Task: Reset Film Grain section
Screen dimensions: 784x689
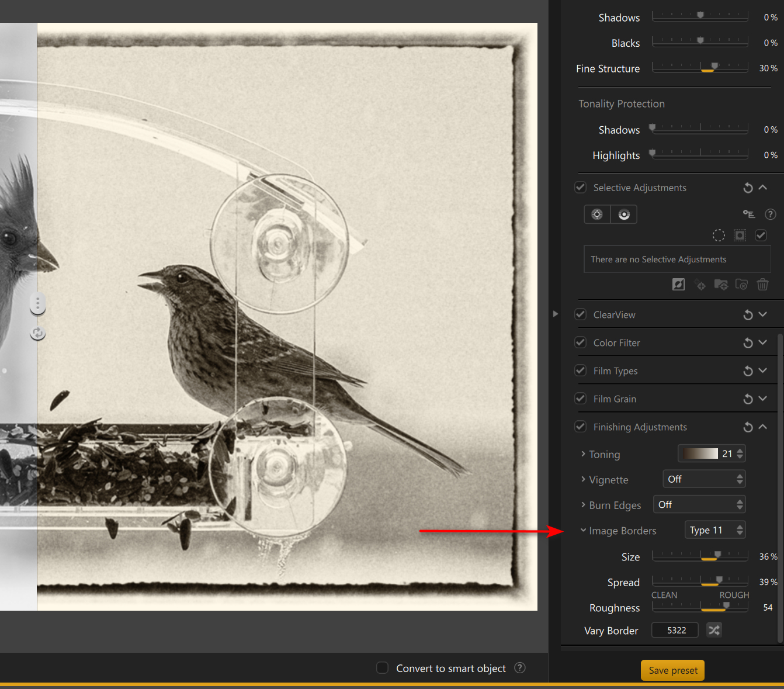Action: [x=748, y=399]
